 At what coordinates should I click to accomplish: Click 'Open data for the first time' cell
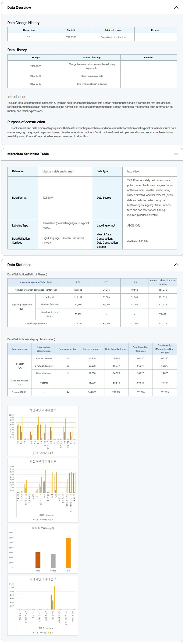coord(113,37)
